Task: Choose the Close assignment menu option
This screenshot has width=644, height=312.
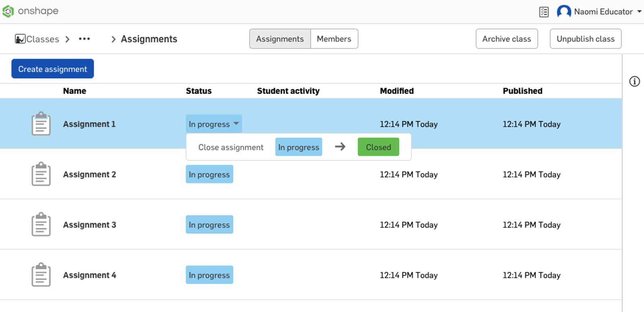Action: 231,147
